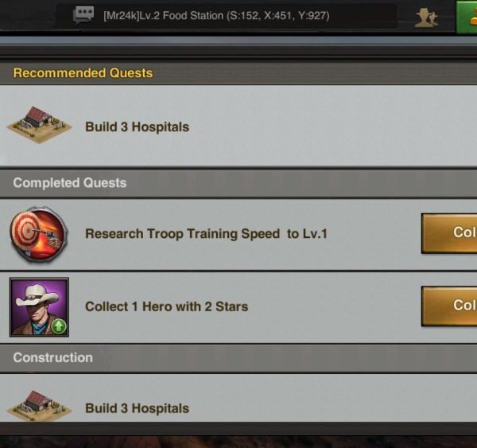Select the Construction section header
The height and width of the screenshot is (448, 477).
click(238, 358)
